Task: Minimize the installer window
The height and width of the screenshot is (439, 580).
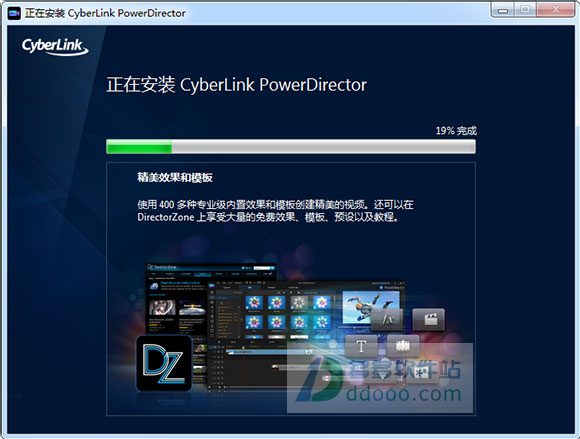Action: pos(503,10)
